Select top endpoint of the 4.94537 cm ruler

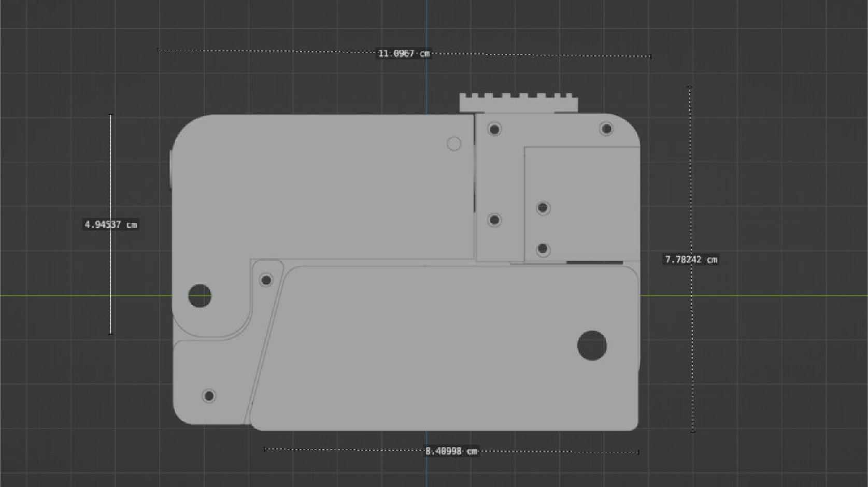click(x=110, y=115)
